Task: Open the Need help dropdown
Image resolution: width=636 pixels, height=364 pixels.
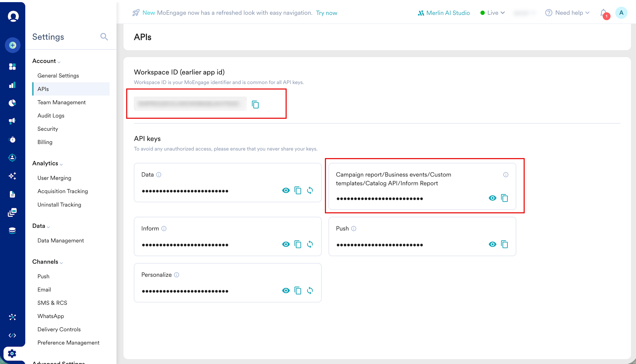Action: click(x=567, y=13)
